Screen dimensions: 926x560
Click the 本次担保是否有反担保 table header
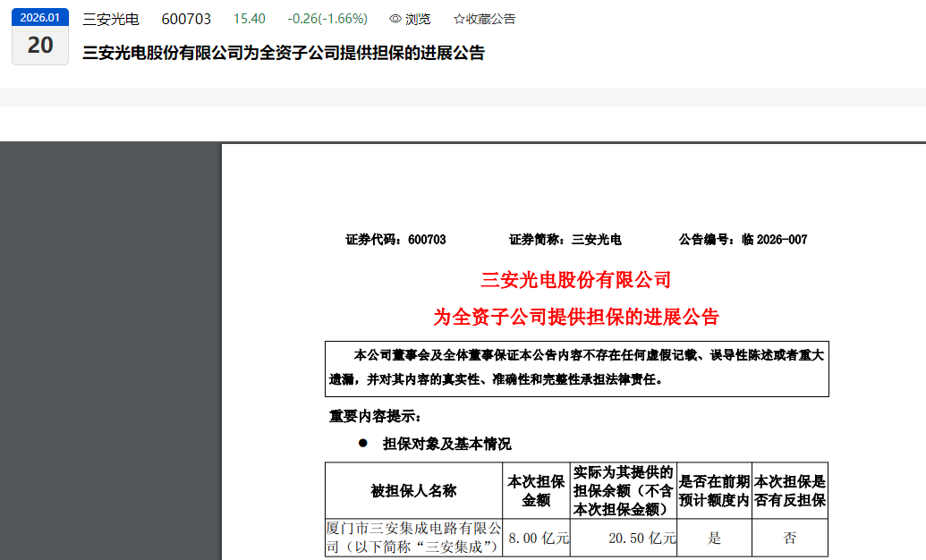click(790, 490)
